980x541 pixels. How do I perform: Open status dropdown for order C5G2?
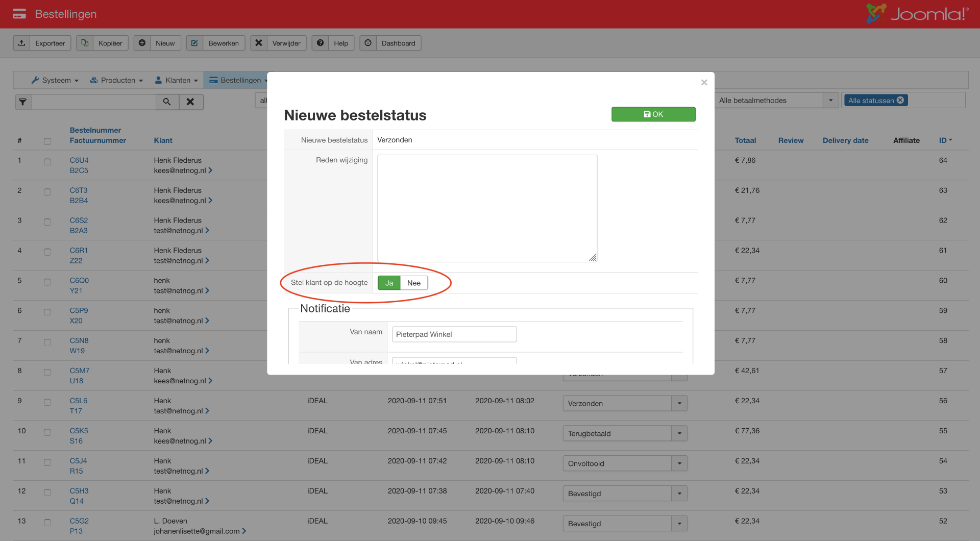click(x=625, y=524)
